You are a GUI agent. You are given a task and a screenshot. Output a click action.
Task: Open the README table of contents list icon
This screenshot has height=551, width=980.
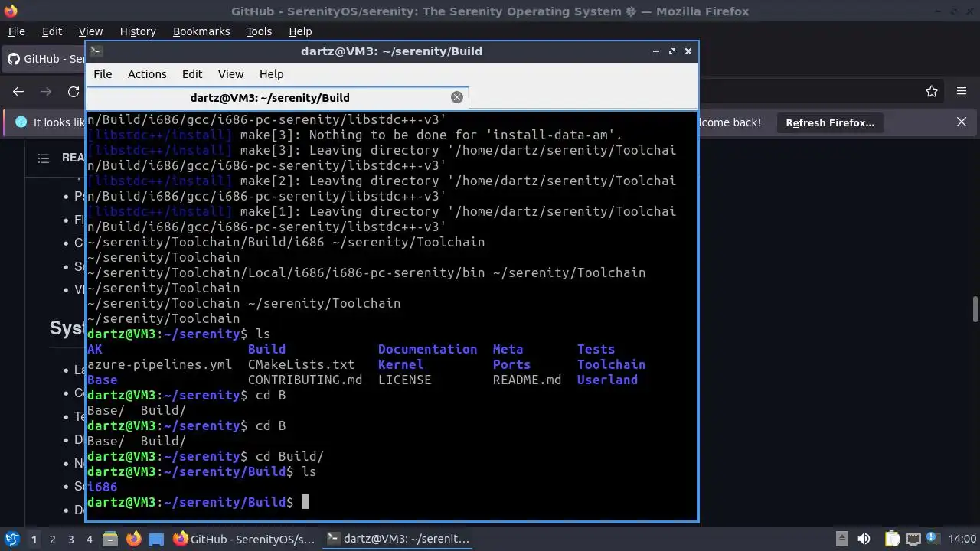[44, 158]
